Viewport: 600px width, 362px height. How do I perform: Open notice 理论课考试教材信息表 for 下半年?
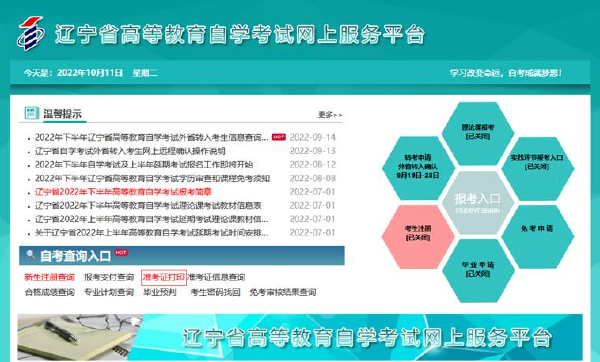pyautogui.click(x=148, y=205)
